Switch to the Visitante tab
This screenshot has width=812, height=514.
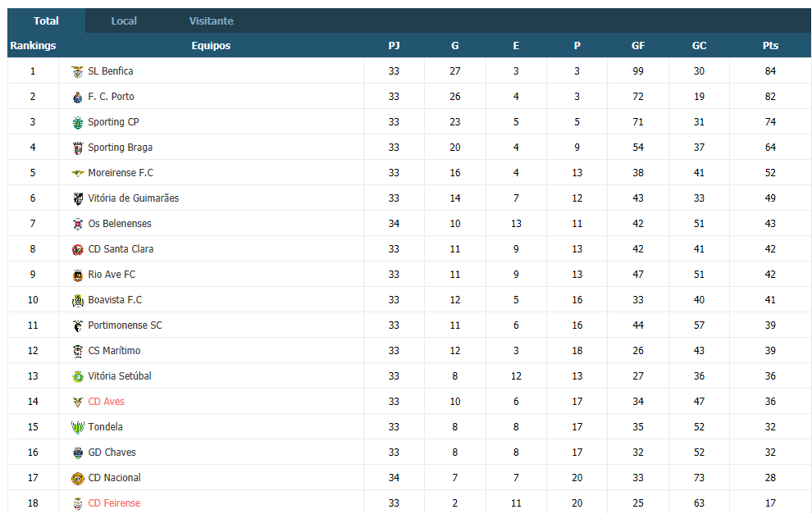point(212,20)
